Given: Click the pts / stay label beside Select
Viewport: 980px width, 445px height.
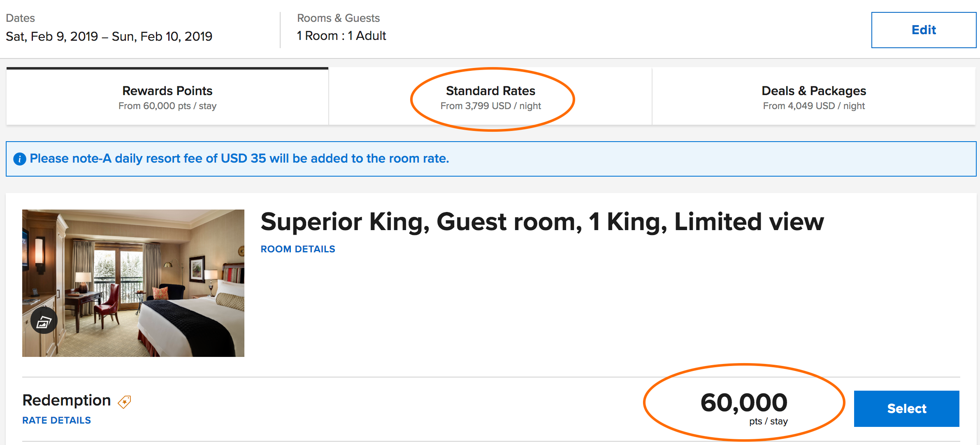Looking at the screenshot, I should (x=768, y=421).
